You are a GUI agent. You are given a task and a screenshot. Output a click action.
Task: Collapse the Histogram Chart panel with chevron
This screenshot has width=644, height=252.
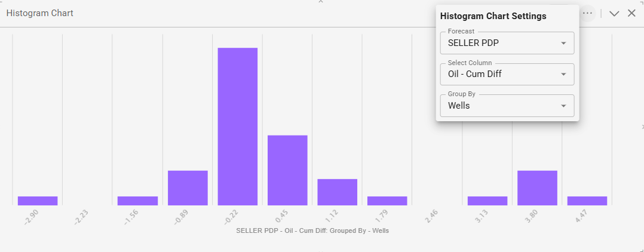614,13
